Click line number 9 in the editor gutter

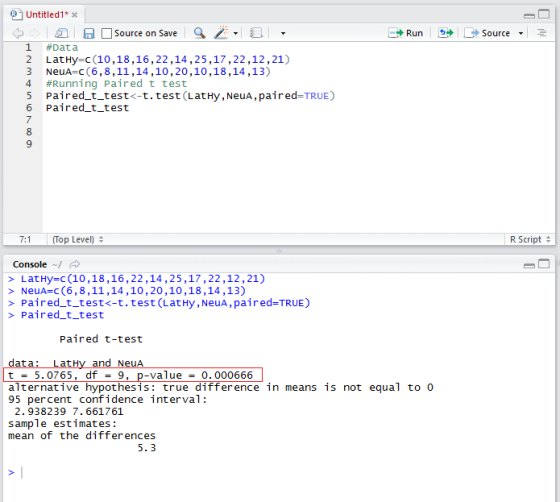(29, 144)
